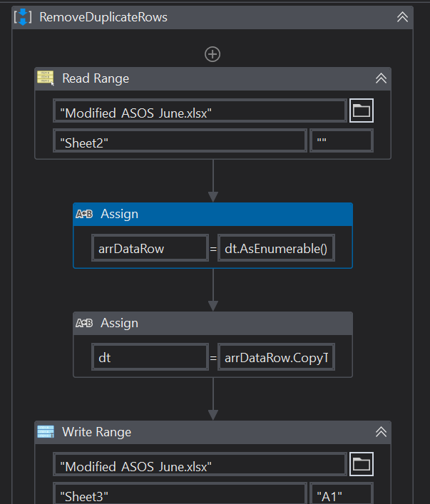Click the empty range field in Read Range
430x504 pixels.
342,141
